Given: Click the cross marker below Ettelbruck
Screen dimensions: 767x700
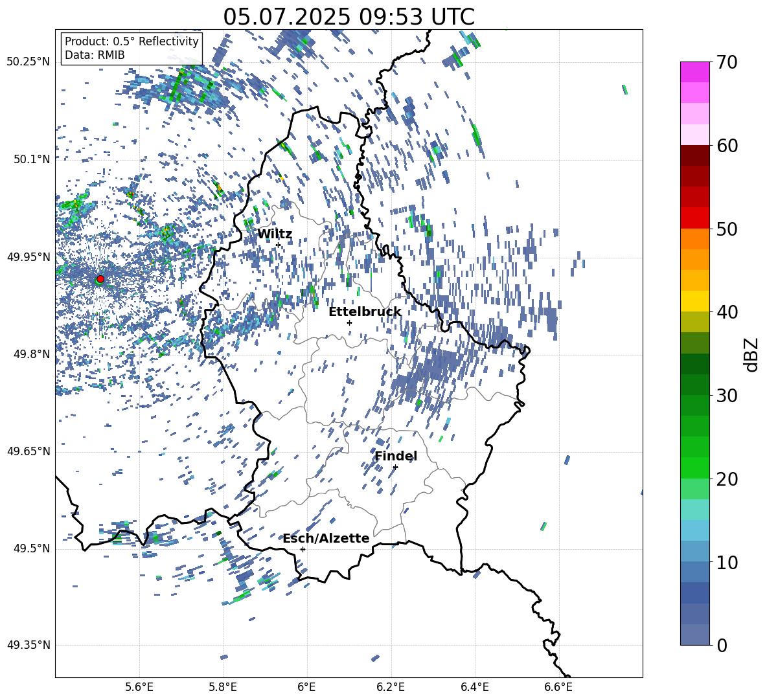Looking at the screenshot, I should tap(349, 323).
